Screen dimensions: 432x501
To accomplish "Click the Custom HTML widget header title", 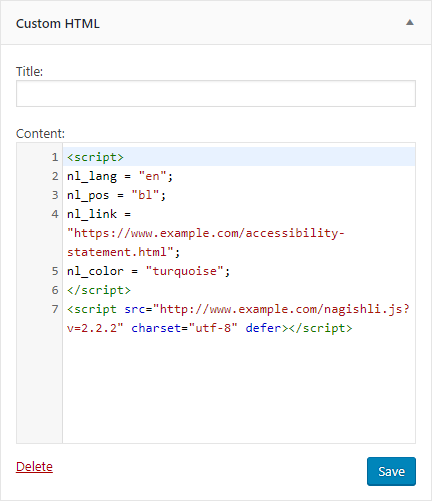I will click(x=58, y=24).
